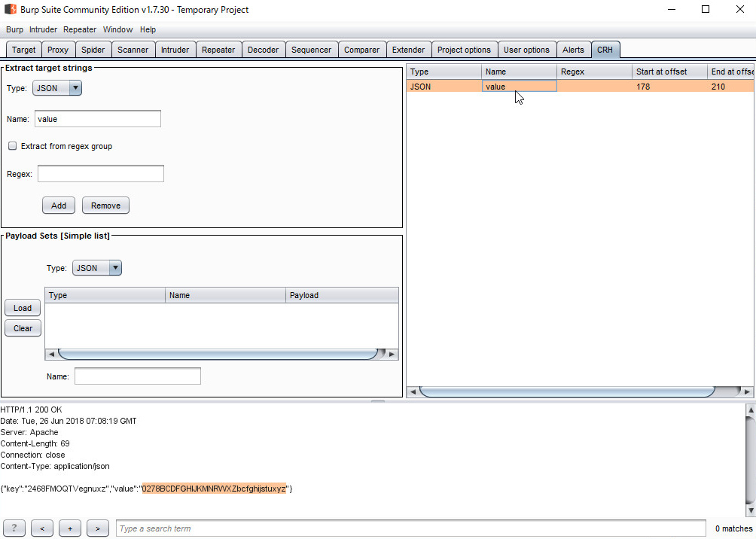Switch to the Comparer tab
The image size is (756, 539).
pos(361,50)
